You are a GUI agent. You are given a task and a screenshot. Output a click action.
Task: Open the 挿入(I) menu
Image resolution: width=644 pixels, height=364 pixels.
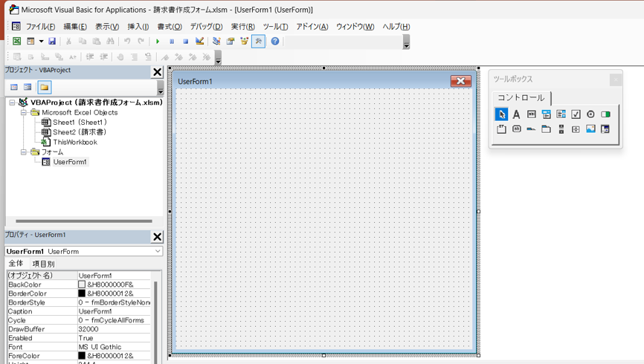pyautogui.click(x=138, y=27)
